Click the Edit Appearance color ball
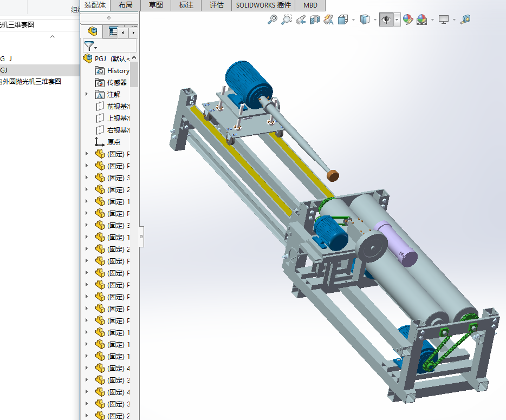 click(x=407, y=19)
